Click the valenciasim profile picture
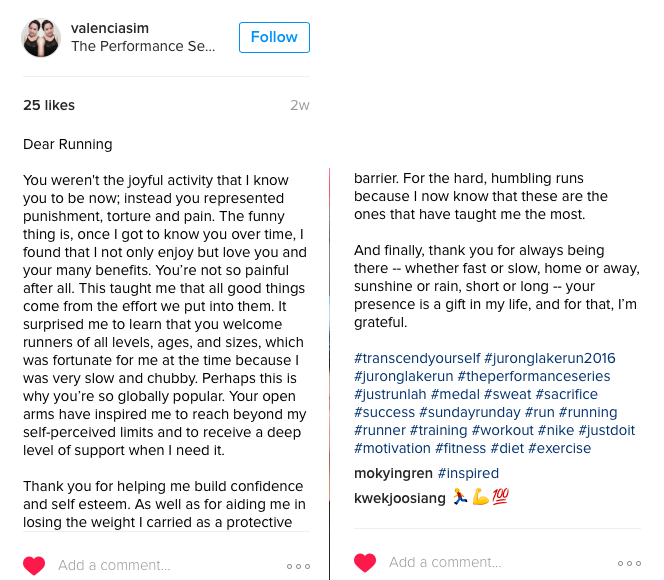 pyautogui.click(x=42, y=38)
